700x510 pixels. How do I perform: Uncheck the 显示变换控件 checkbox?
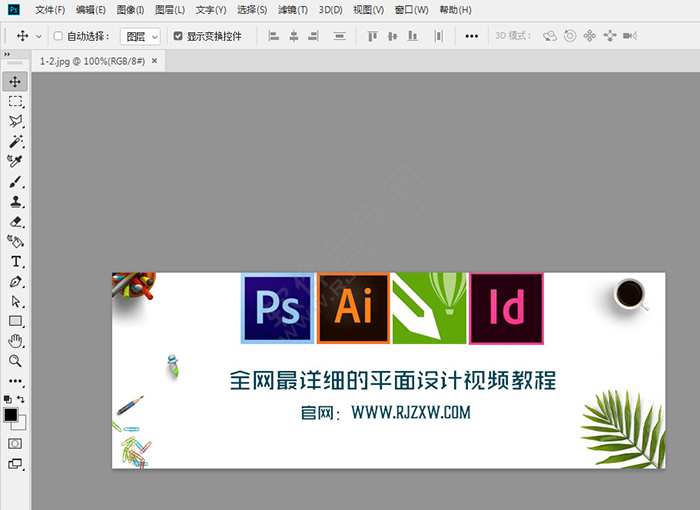[178, 36]
